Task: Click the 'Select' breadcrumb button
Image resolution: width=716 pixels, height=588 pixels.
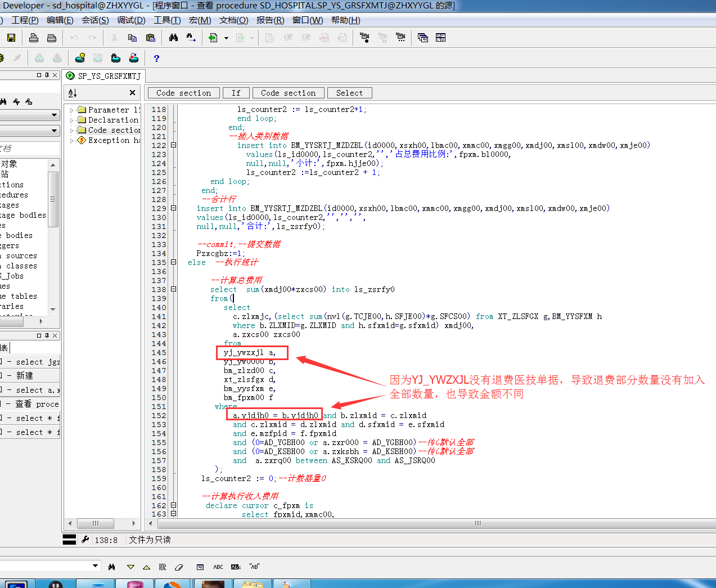Action: (349, 93)
